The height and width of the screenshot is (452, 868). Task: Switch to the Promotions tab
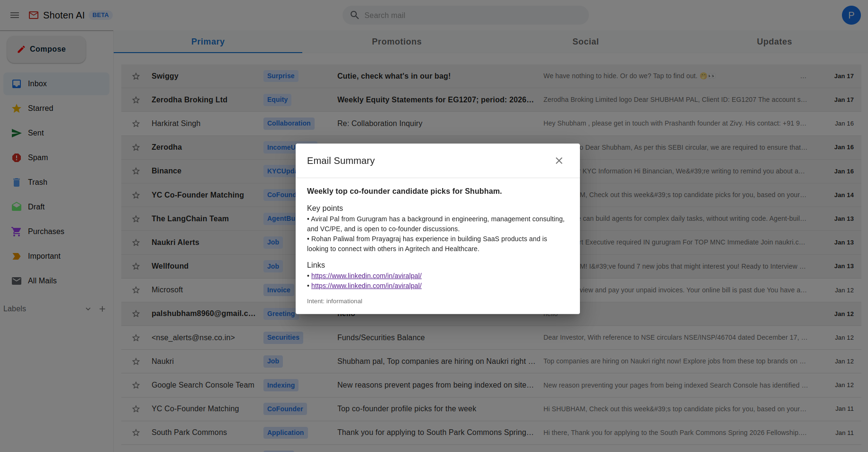coord(397,41)
